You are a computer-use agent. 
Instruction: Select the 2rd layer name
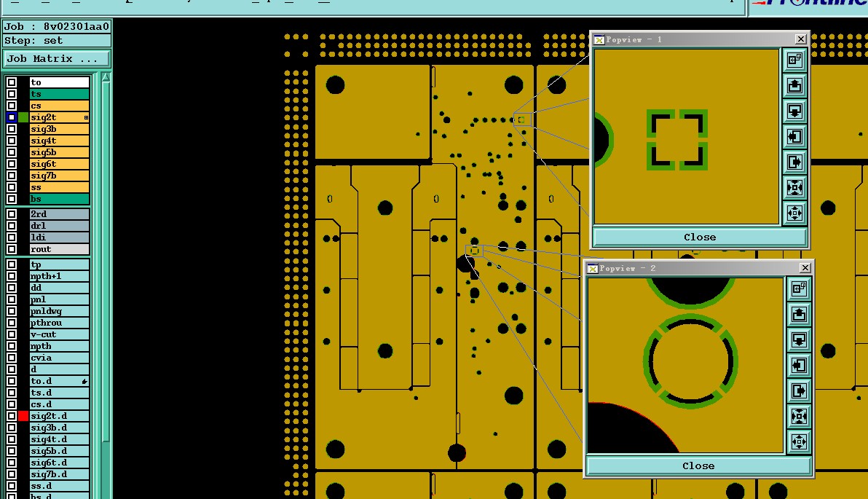coord(59,213)
